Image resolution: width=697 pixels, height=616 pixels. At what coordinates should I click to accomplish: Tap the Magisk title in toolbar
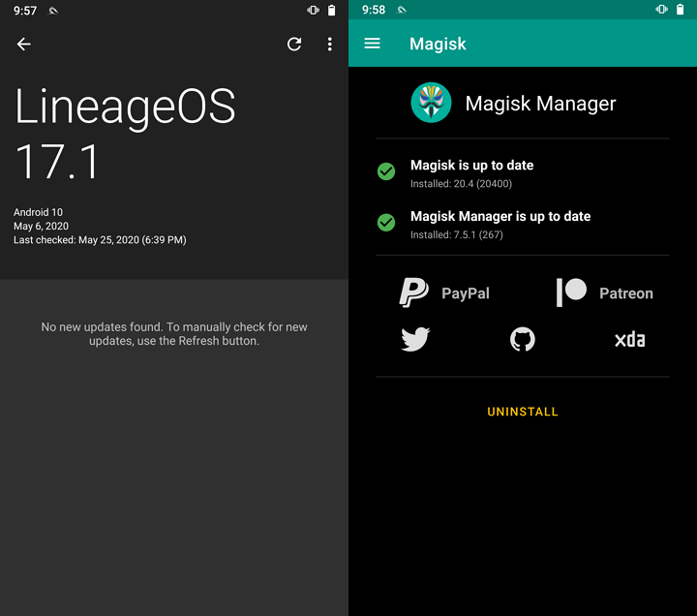click(x=438, y=44)
